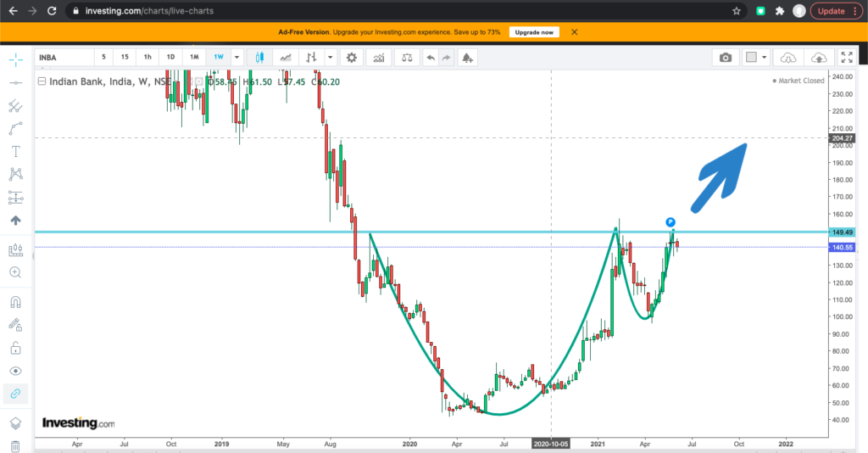Click Upgrade now button

coord(534,32)
